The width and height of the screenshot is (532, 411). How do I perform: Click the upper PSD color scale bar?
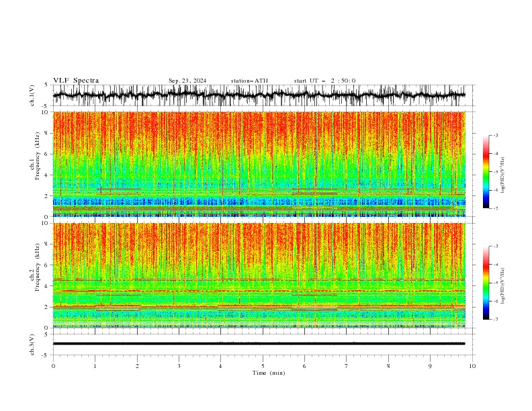(486, 172)
